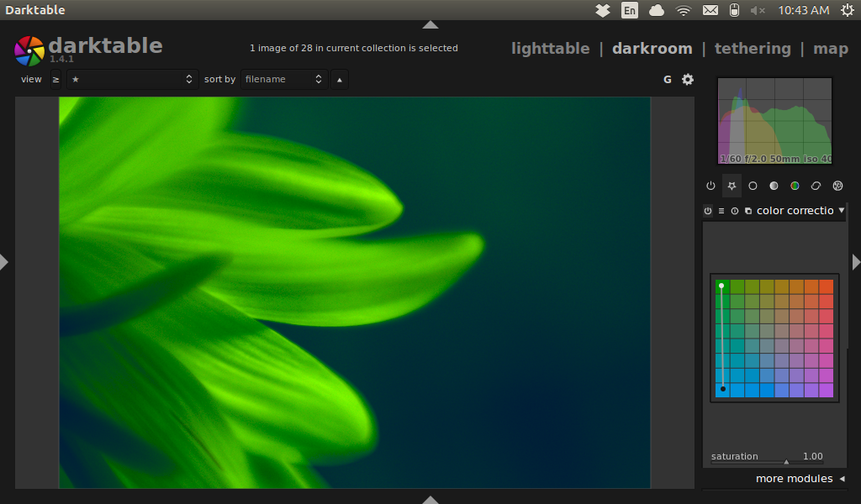The image size is (861, 504).
Task: Select the basic modules group
Action: (753, 186)
